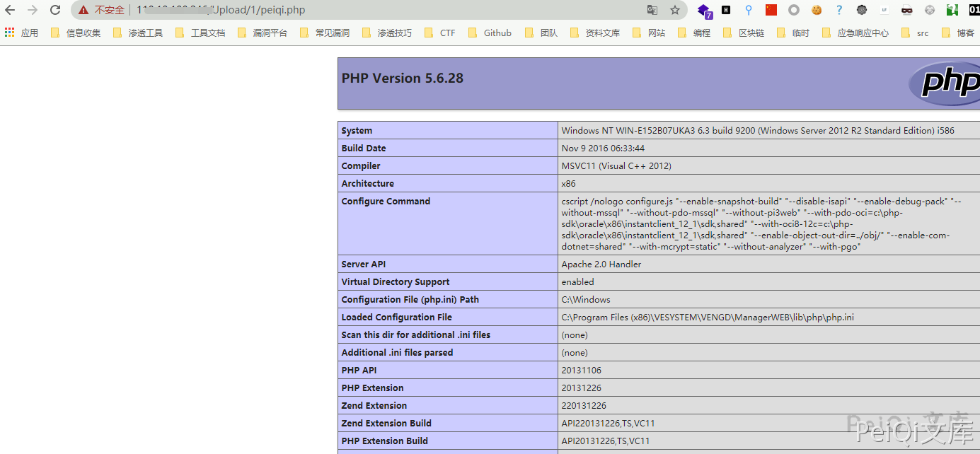Viewport: 980px width, 454px height.
Task: Open the 漏洞平台 bookmark folder
Action: (x=263, y=33)
